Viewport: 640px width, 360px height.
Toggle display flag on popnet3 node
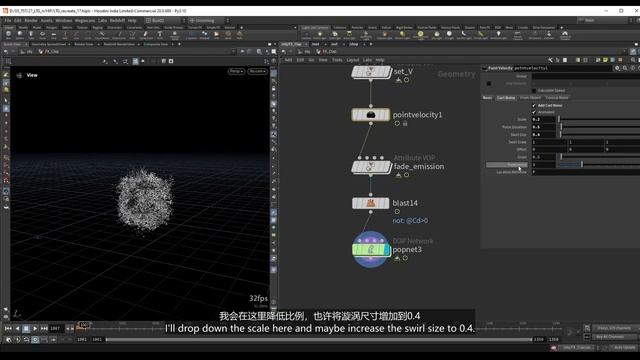387,249
